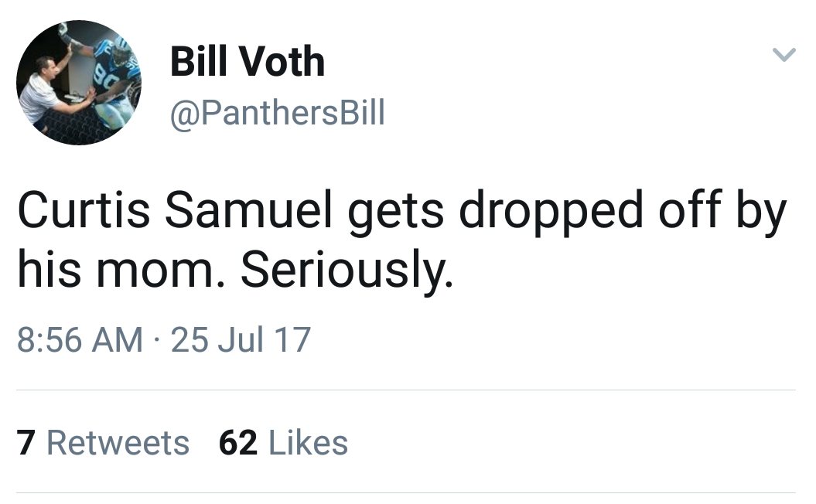Click the 25 Jul 17 date
The height and width of the screenshot is (504, 816).
(241, 339)
